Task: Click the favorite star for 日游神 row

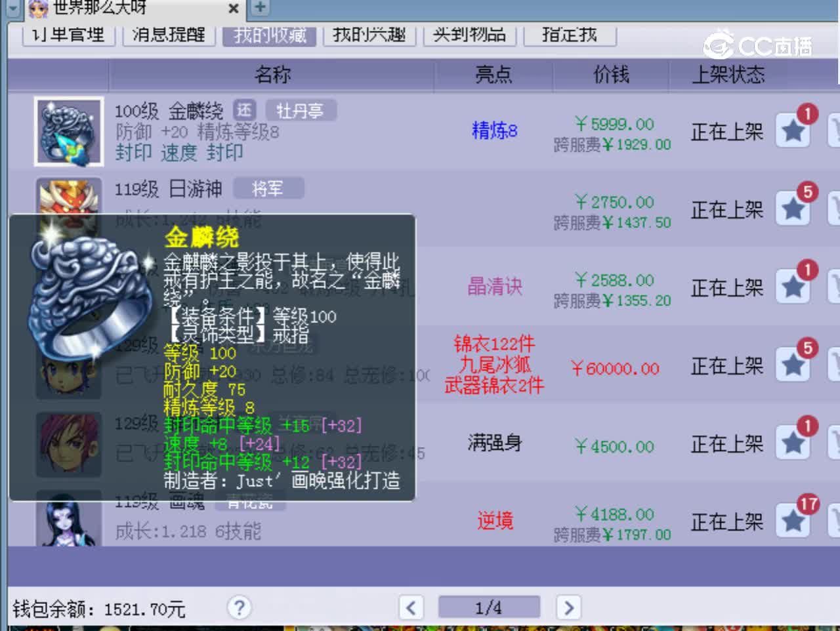Action: [793, 209]
